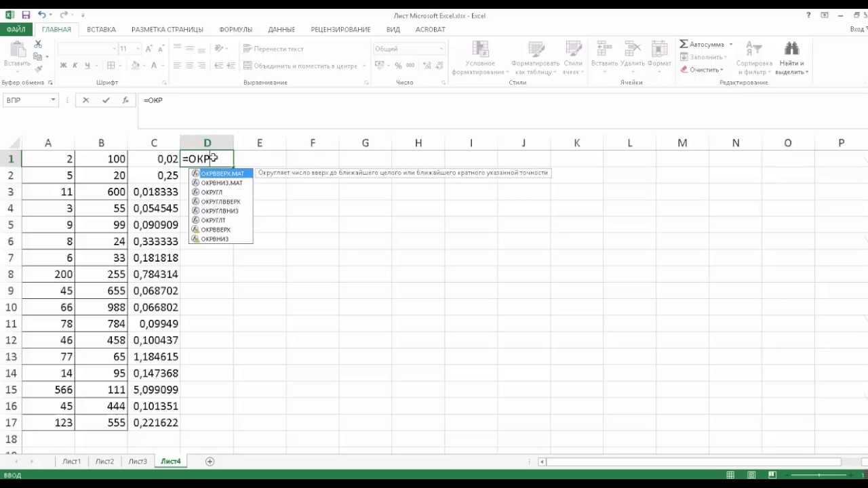Click the fx insert function icon
Image resolution: width=868 pixels, height=488 pixels.
coord(125,100)
